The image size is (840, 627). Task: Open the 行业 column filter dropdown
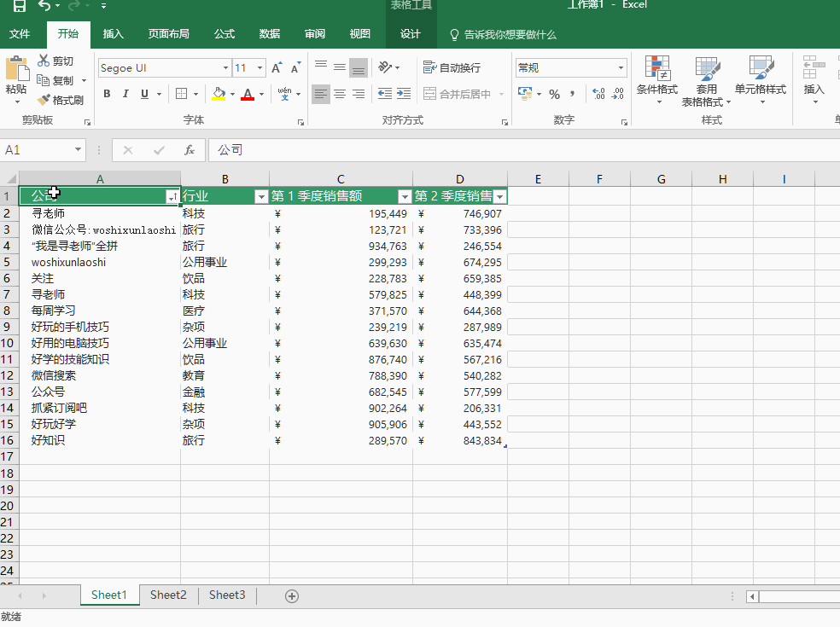261,197
